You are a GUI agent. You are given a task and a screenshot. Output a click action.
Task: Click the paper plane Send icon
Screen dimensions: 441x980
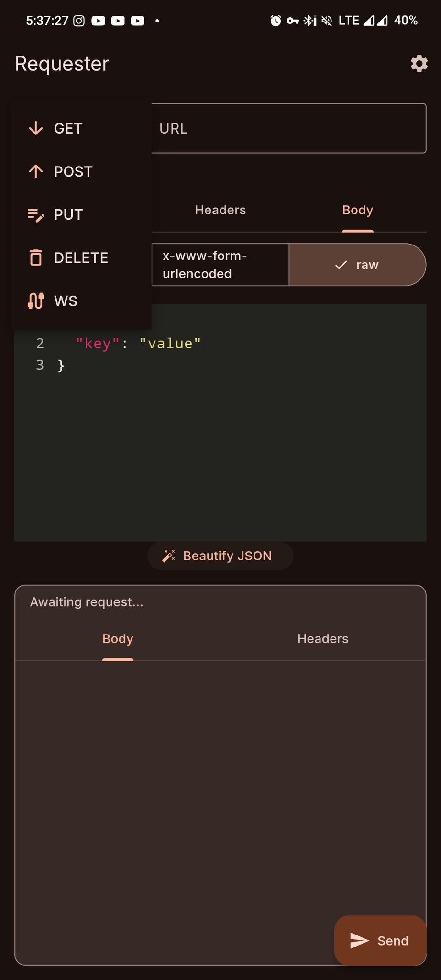[x=359, y=940]
